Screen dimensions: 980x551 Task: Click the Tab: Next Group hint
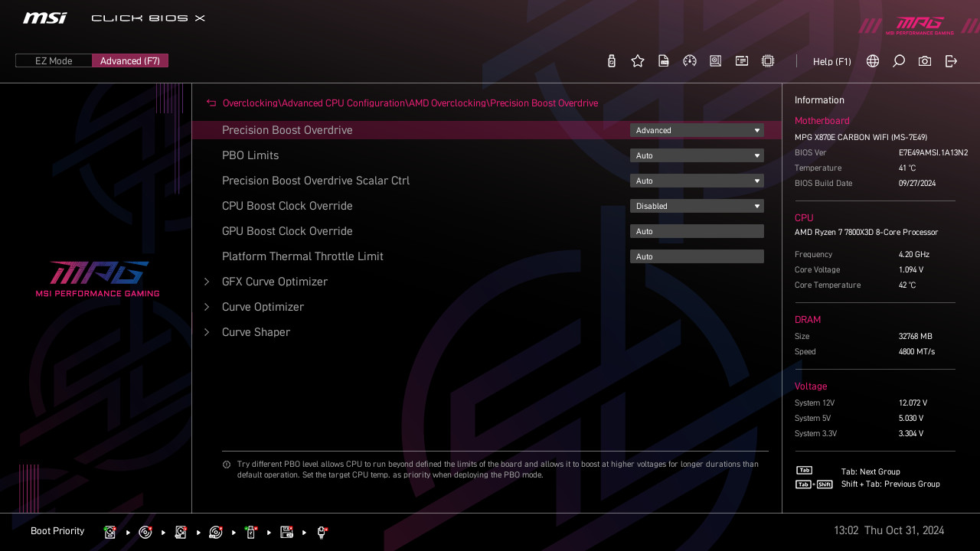click(871, 471)
